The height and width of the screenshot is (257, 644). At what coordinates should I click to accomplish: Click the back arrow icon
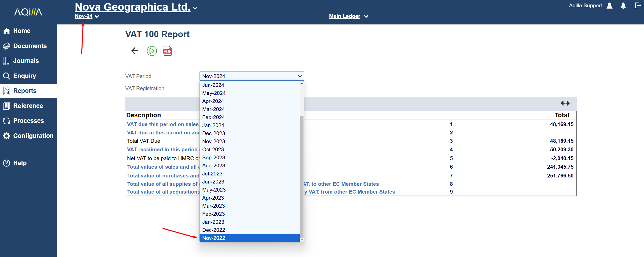pos(135,51)
